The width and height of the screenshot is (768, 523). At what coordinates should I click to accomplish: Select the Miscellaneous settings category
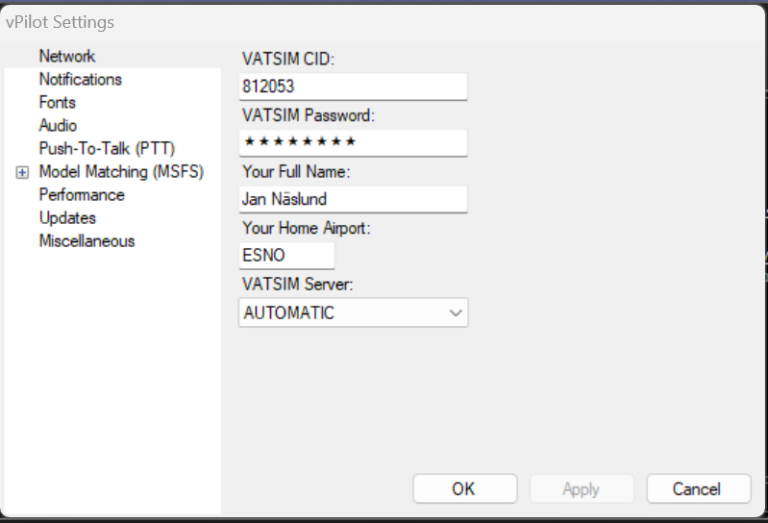[87, 241]
